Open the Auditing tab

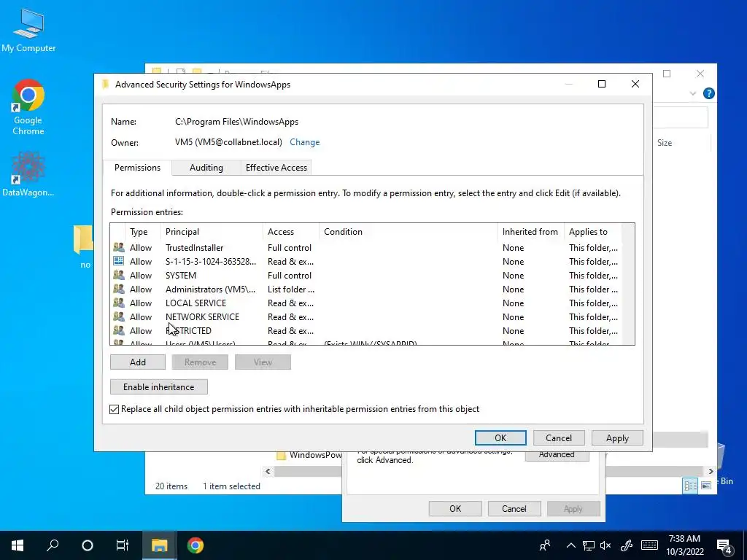click(206, 168)
